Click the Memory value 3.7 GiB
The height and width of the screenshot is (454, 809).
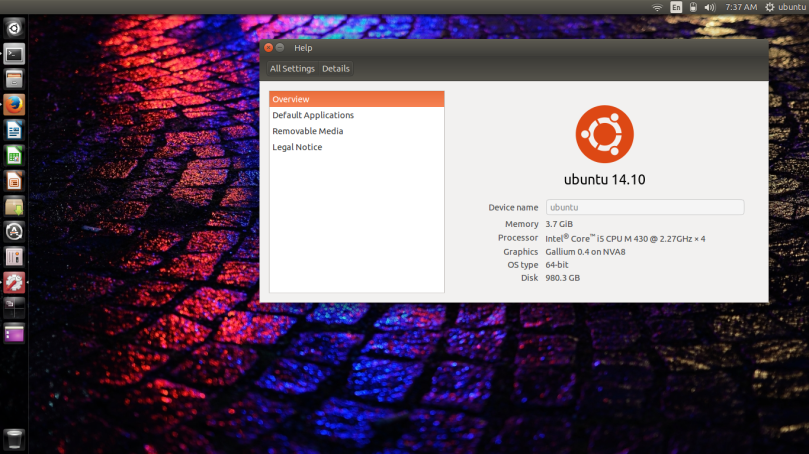(x=559, y=224)
